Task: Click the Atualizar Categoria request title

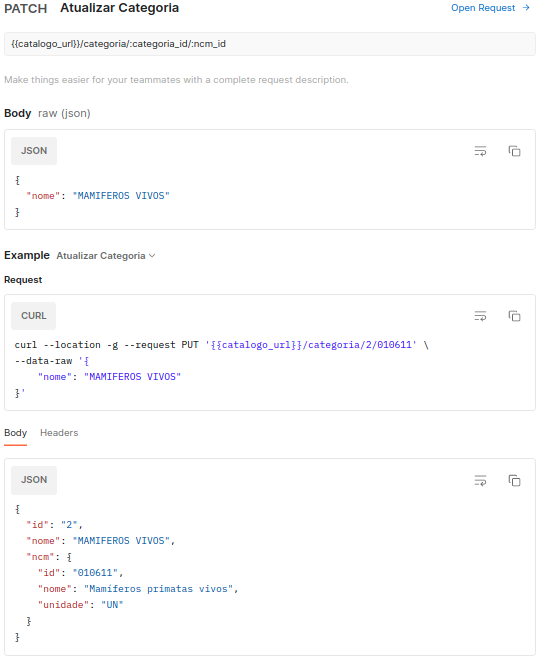Action: (120, 8)
